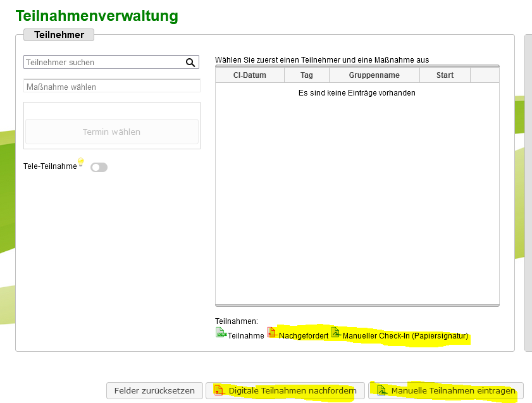This screenshot has width=532, height=403.
Task: Enable the Tele-Teilnahme switch
Action: tap(99, 168)
